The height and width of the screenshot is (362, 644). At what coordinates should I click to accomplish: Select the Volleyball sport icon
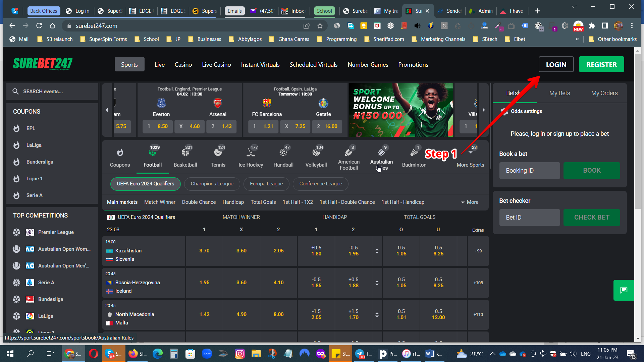coord(316,153)
